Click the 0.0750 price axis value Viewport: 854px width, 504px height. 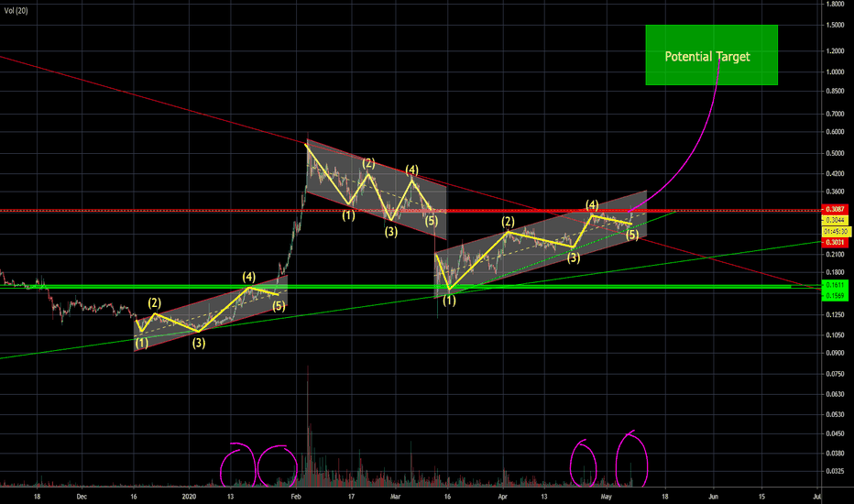point(835,374)
